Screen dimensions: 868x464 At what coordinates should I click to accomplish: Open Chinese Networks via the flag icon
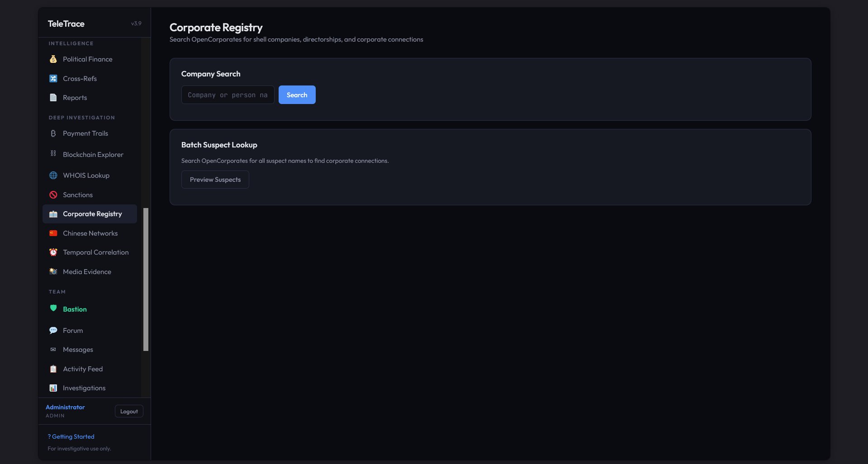click(x=53, y=233)
